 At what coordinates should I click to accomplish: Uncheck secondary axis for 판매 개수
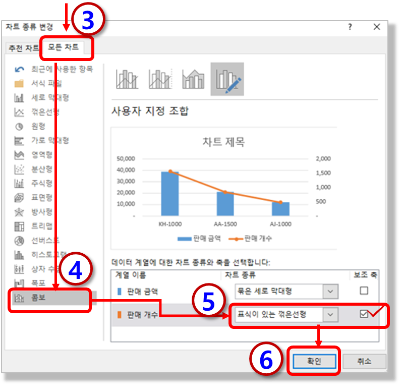[364, 314]
